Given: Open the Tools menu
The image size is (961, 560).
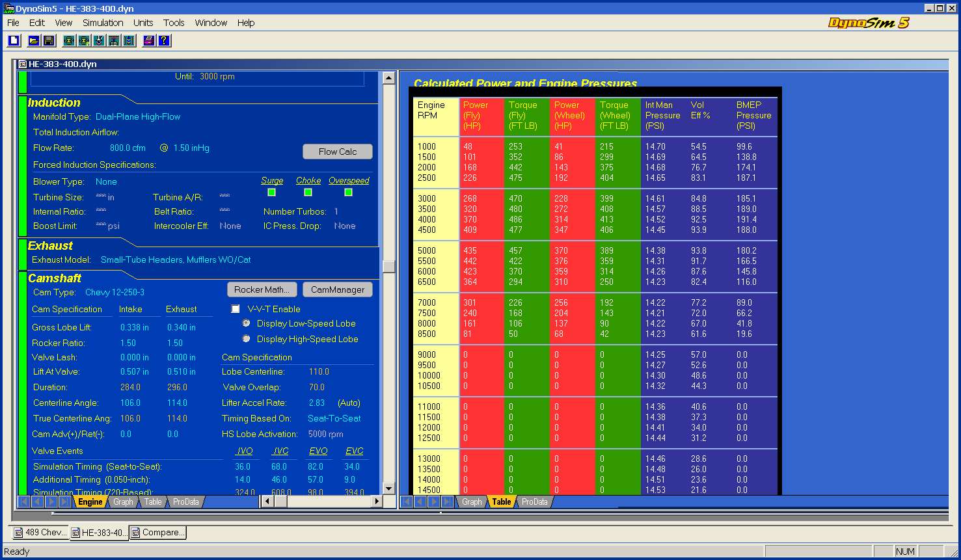Looking at the screenshot, I should pyautogui.click(x=174, y=23).
